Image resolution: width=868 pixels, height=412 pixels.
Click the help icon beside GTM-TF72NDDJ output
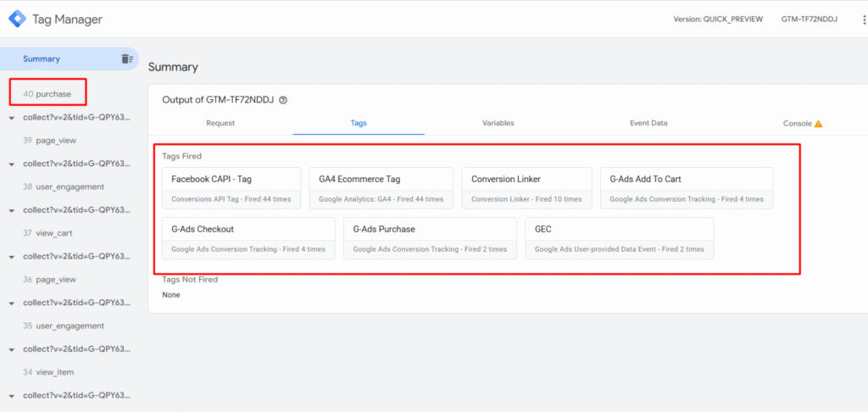(283, 100)
